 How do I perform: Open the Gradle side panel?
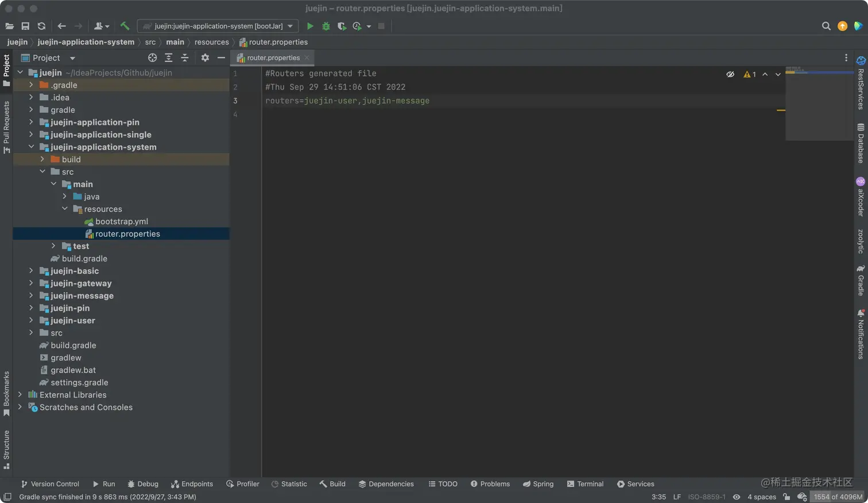[x=861, y=280]
